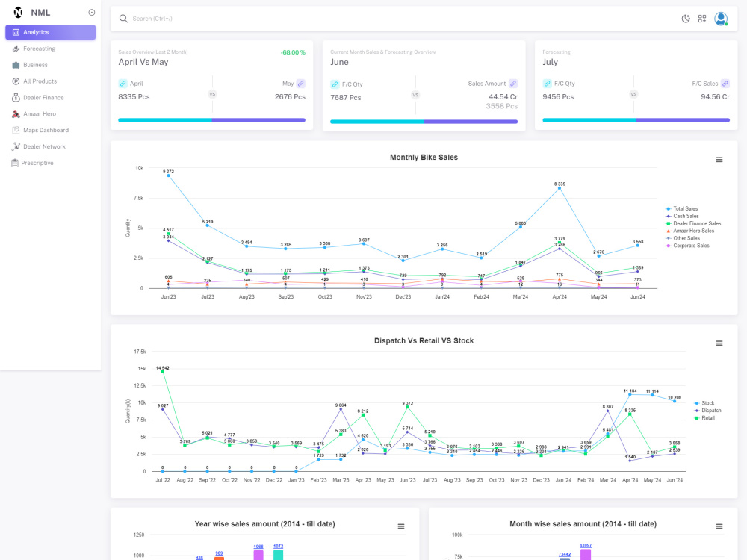Screen dimensions: 747x560
Task: Switch to dark mode with the moon icon
Action: pyautogui.click(x=685, y=19)
